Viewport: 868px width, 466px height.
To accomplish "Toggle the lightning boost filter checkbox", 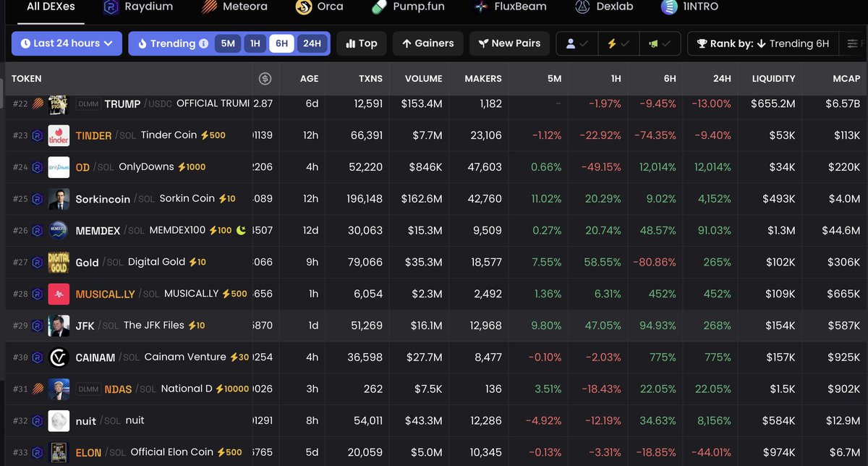I will 618,43.
